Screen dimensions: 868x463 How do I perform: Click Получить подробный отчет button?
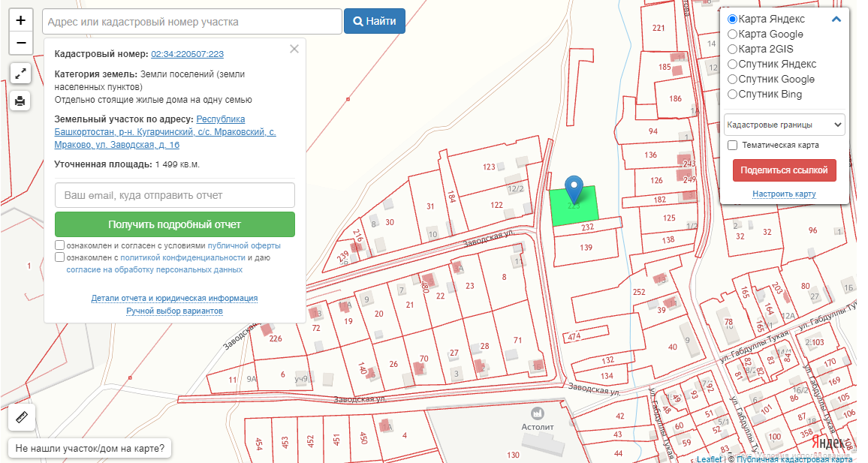[x=175, y=224]
